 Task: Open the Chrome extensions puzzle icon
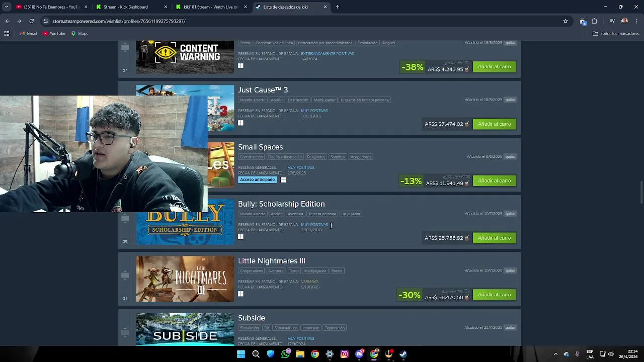[594, 21]
